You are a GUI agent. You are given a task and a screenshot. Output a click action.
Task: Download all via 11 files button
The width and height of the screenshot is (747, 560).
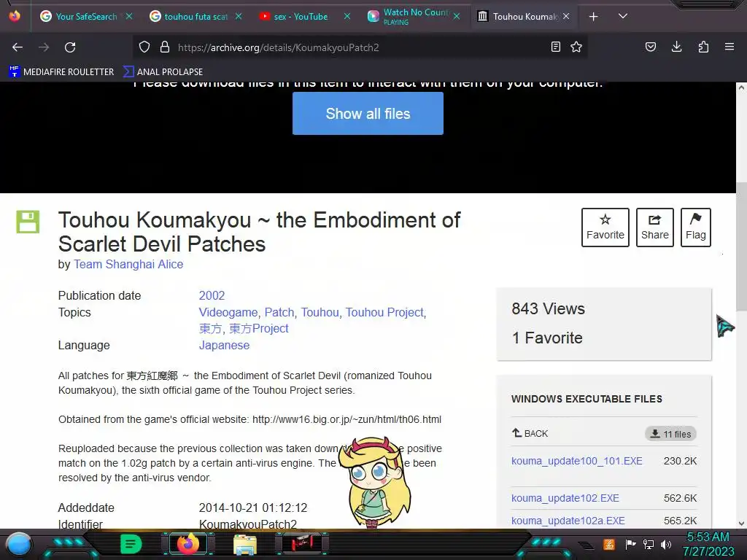click(671, 434)
